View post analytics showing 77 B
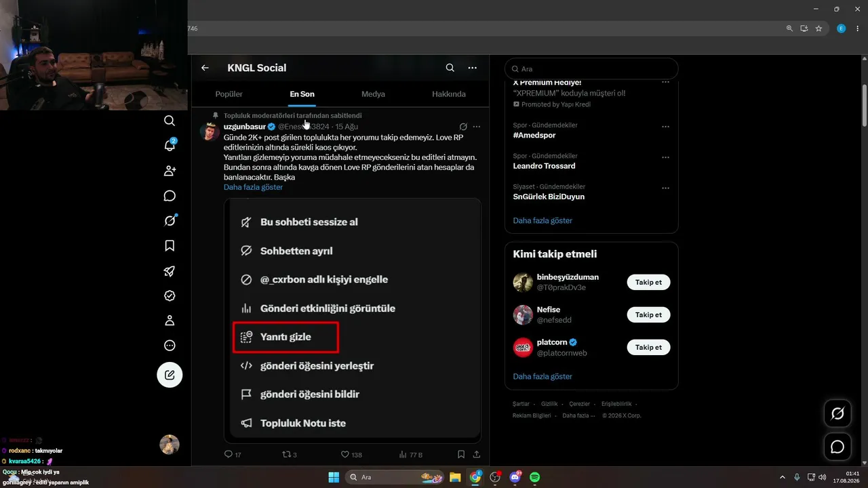Screen dimensions: 868x488 click(411, 455)
